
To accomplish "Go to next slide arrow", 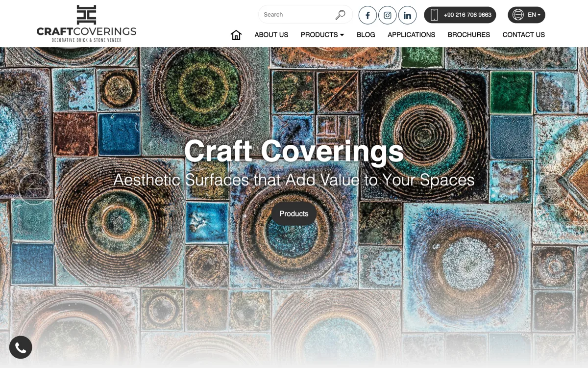I will (554, 189).
